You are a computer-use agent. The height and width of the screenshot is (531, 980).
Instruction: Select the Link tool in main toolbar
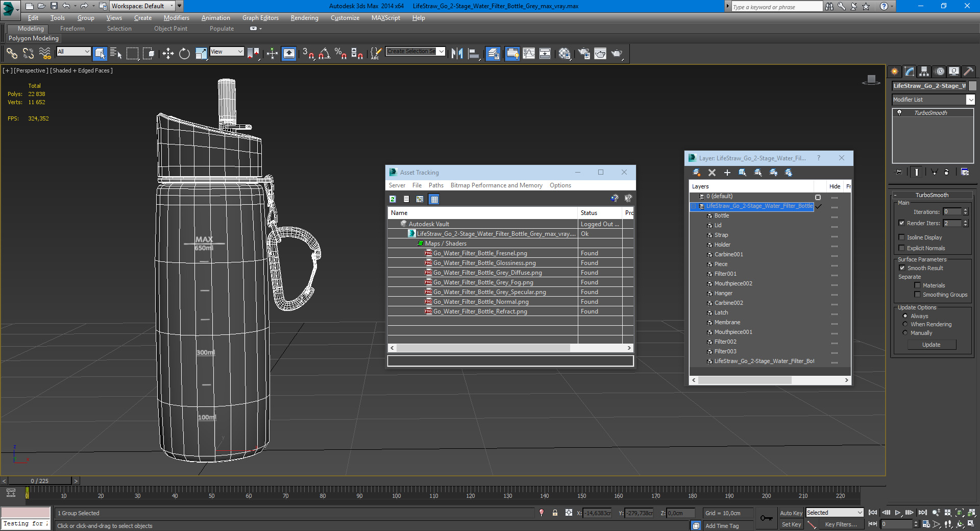click(12, 53)
